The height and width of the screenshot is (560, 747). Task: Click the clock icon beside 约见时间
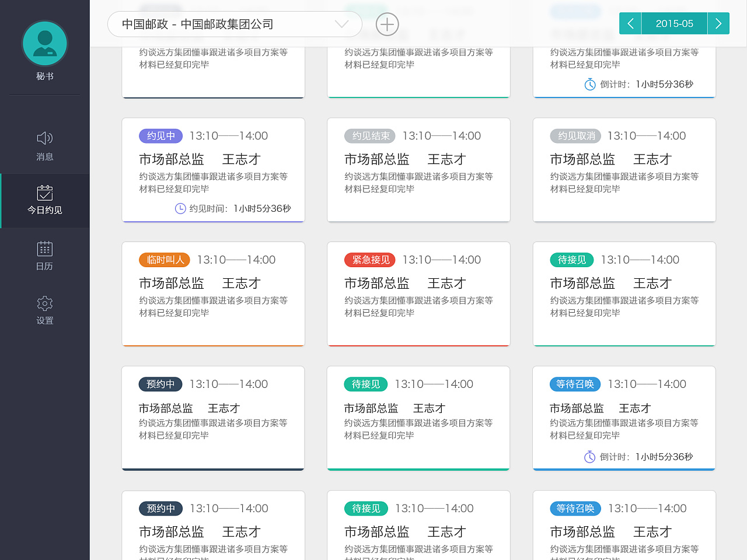180,208
